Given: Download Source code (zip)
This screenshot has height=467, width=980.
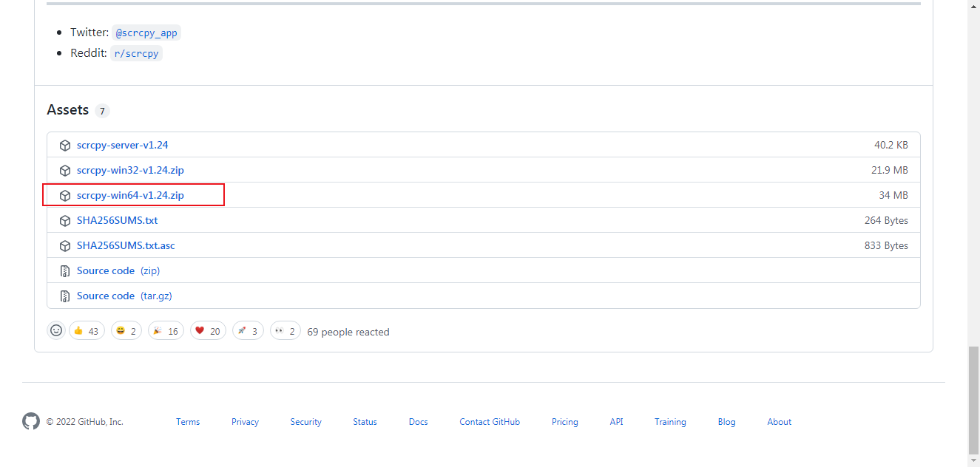Looking at the screenshot, I should (x=118, y=271).
